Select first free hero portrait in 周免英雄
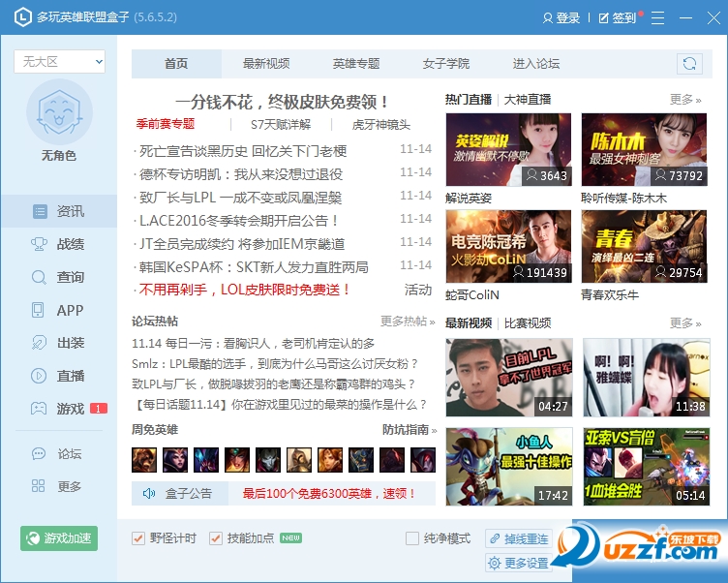 [x=144, y=460]
